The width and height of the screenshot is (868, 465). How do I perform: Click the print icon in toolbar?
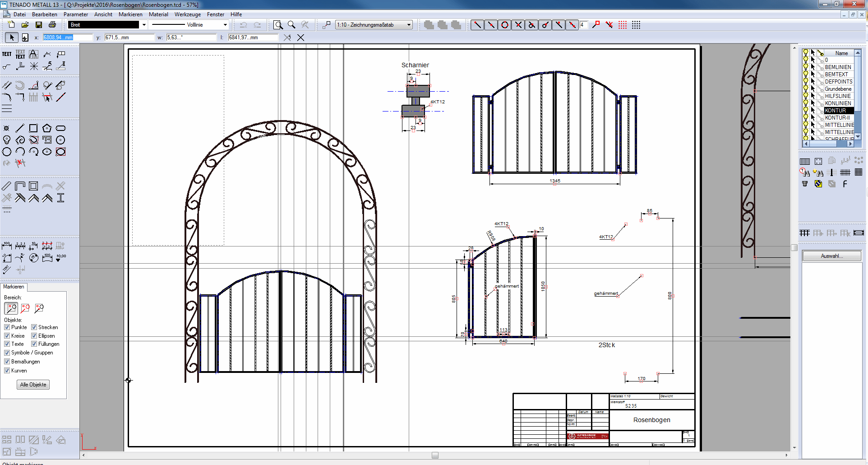click(x=52, y=25)
